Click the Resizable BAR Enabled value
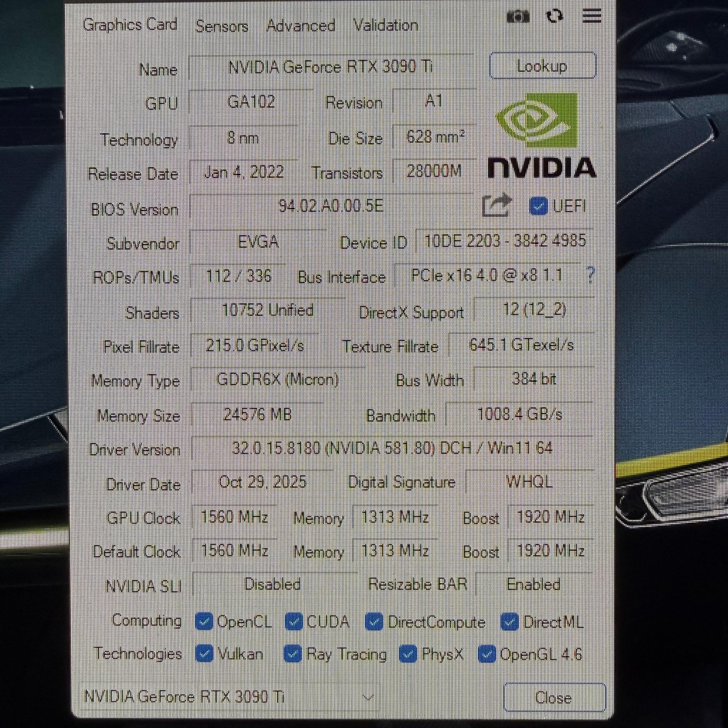This screenshot has height=728, width=728. pyautogui.click(x=534, y=584)
